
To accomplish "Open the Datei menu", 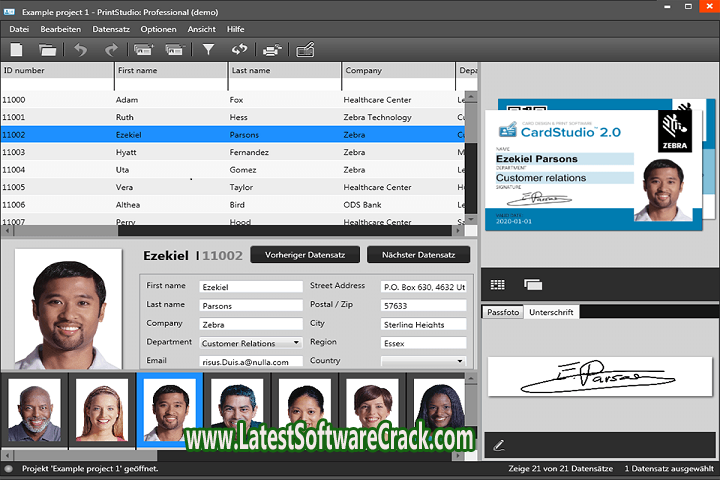I will click(x=19, y=29).
